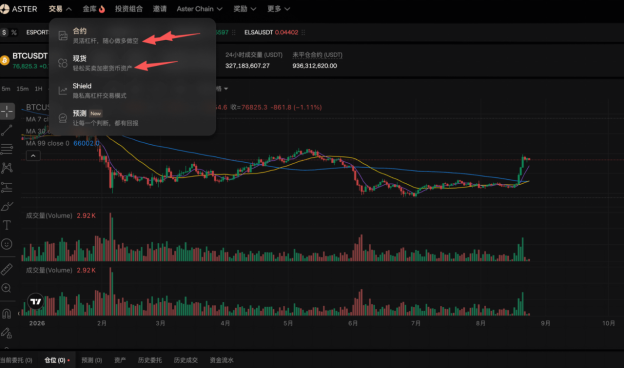Select the trend line drawing tool
The width and height of the screenshot is (624, 368).
pos(7,130)
